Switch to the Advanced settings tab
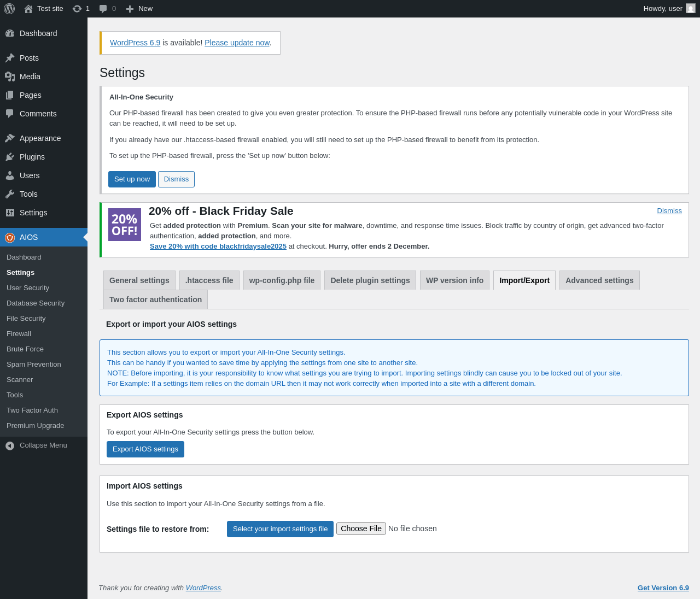The width and height of the screenshot is (700, 599). coord(599,280)
